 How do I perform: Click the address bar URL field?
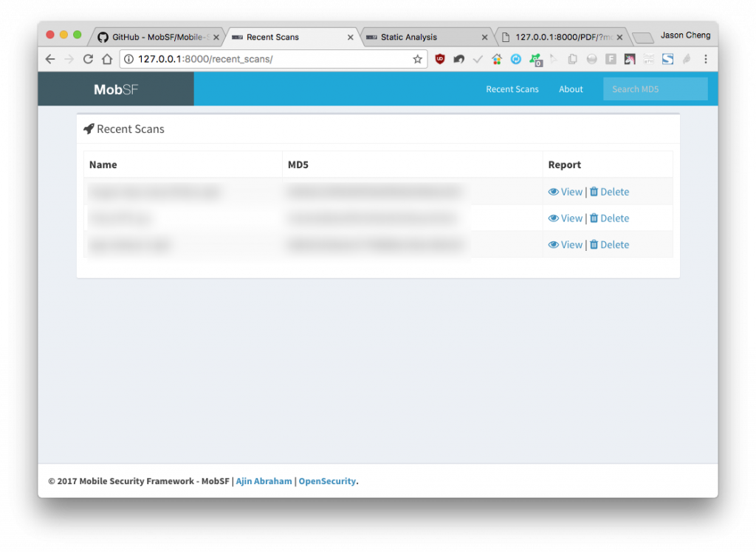click(274, 59)
